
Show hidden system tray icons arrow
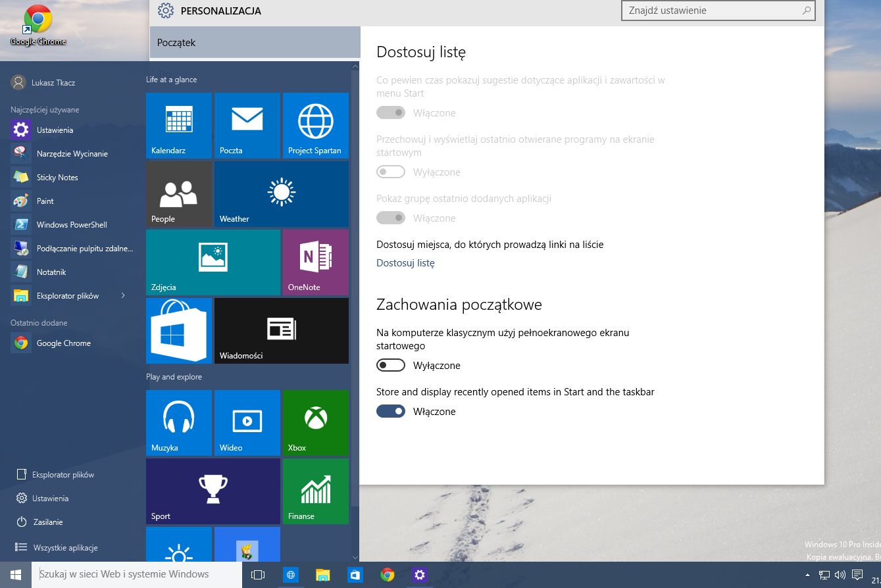pyautogui.click(x=809, y=575)
